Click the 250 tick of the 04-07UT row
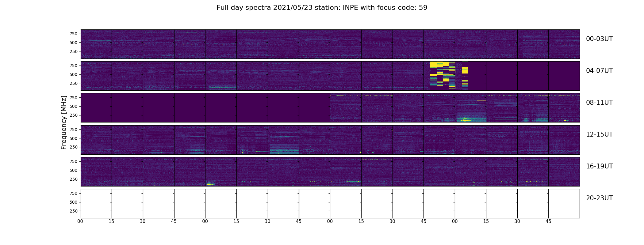Image resolution: width=644 pixels, height=245 pixels. (74, 83)
